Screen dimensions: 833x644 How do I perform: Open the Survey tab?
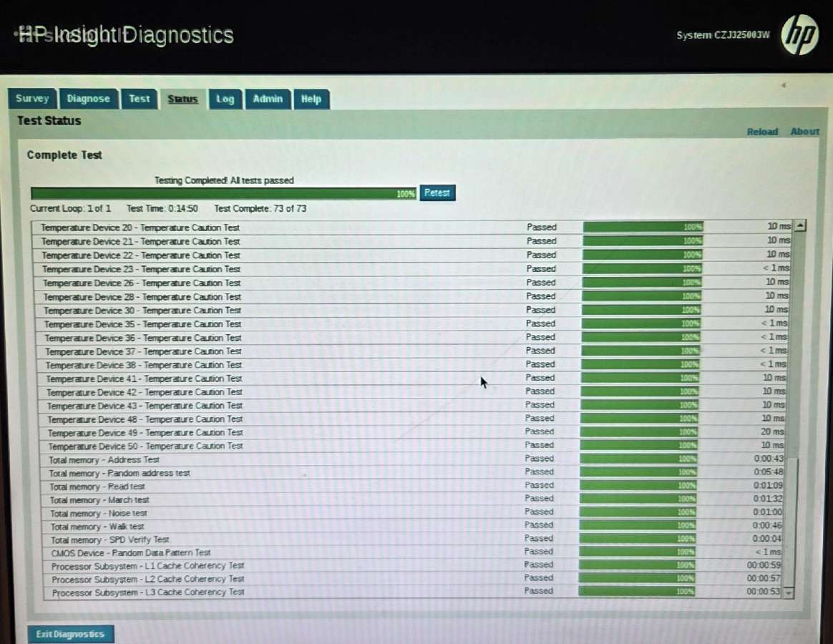coord(32,98)
